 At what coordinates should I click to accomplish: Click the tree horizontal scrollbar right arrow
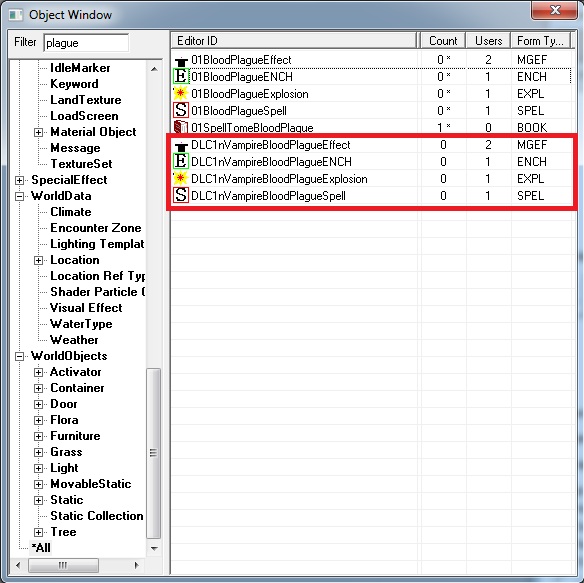click(137, 565)
